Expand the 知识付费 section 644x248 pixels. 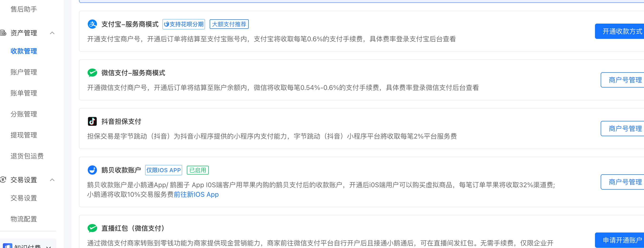[49, 246]
